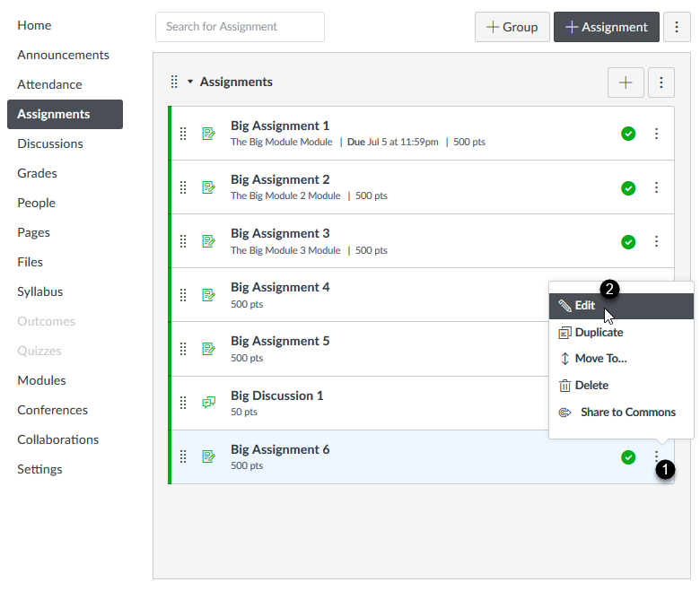This screenshot has height=591, width=700.
Task: Click the drag handle for the Assignments group
Action: click(174, 83)
